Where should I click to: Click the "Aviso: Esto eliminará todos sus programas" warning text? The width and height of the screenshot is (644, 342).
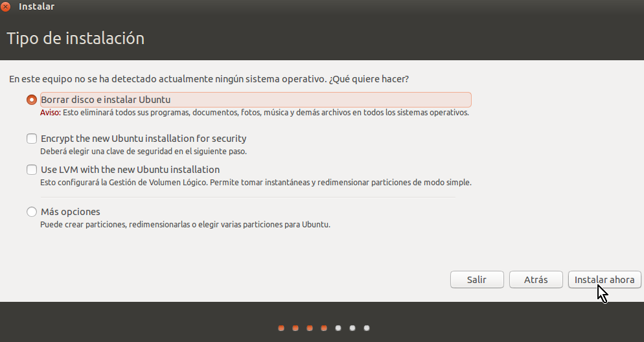(x=255, y=113)
